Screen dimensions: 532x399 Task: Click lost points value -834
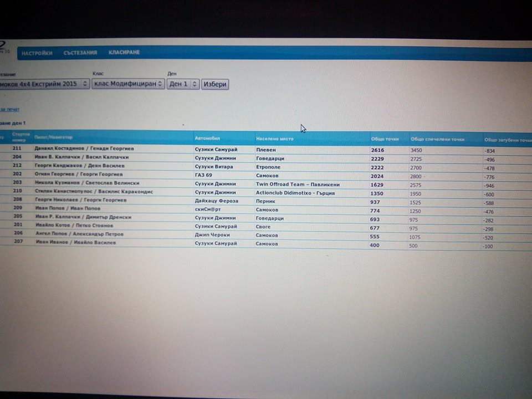pos(489,151)
